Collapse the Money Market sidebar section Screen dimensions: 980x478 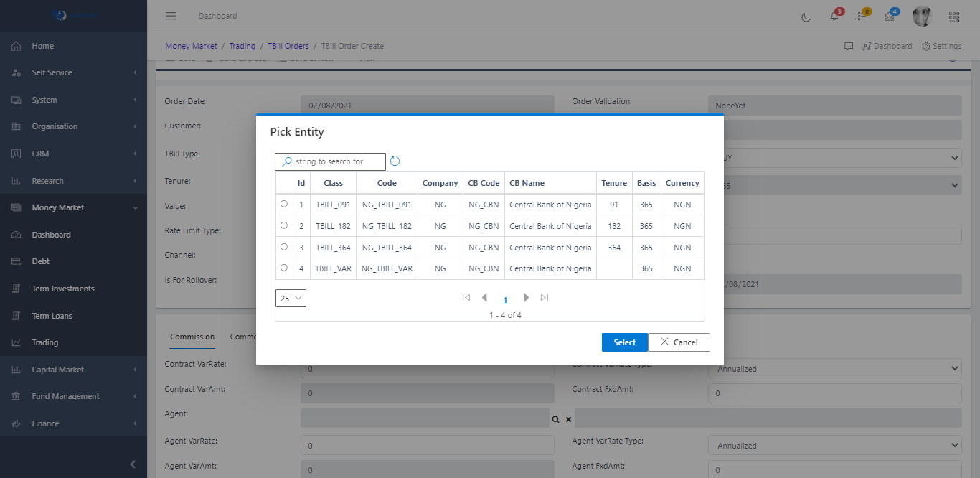[x=73, y=207]
